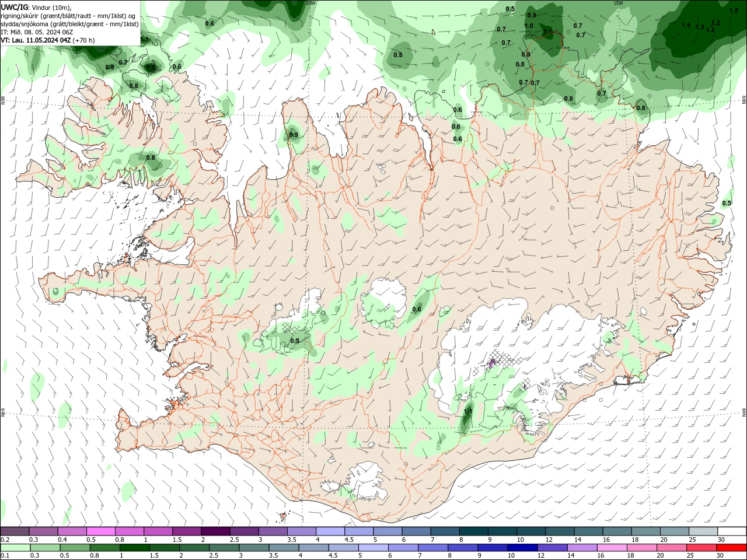The width and height of the screenshot is (747, 560).
Task: Click the purple snowfall patch on the southeast glacier
Action: coord(491,363)
